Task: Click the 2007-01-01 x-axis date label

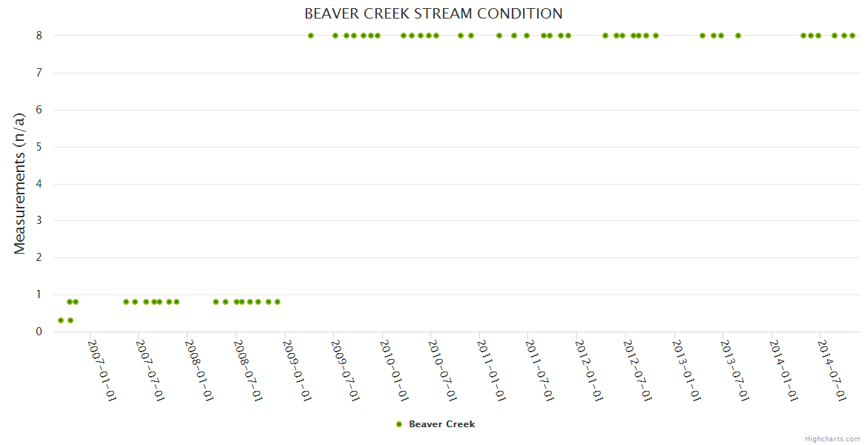Action: tap(102, 369)
